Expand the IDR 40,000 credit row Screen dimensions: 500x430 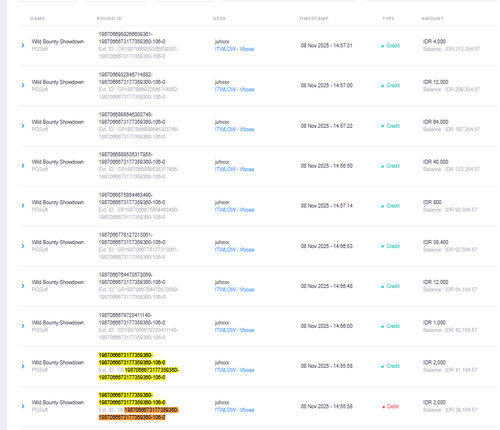click(23, 166)
